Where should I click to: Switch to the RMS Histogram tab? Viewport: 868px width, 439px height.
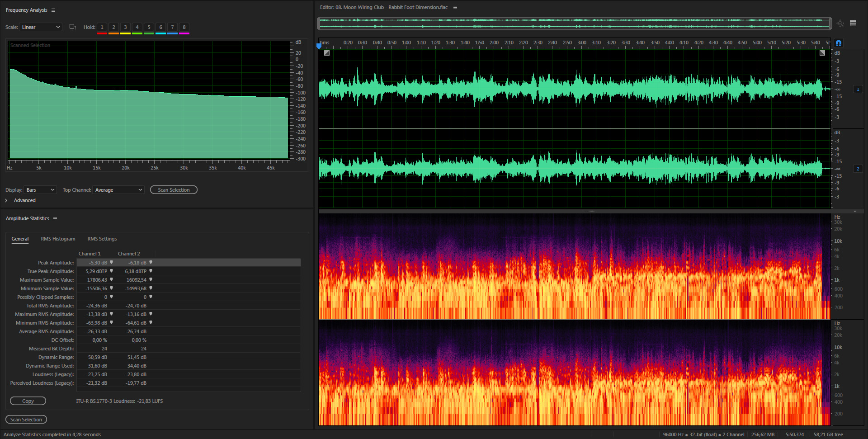point(58,239)
